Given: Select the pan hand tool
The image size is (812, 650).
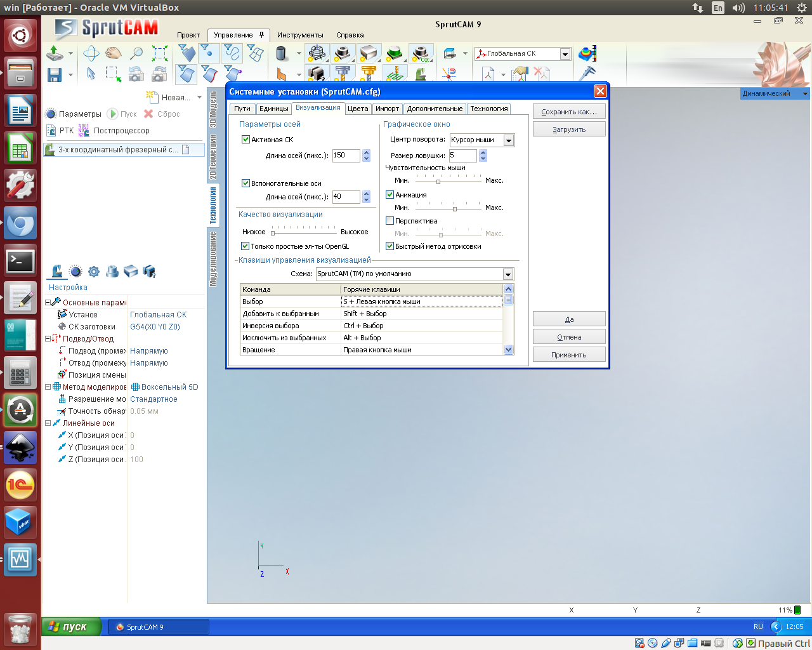Looking at the screenshot, I should tap(114, 53).
